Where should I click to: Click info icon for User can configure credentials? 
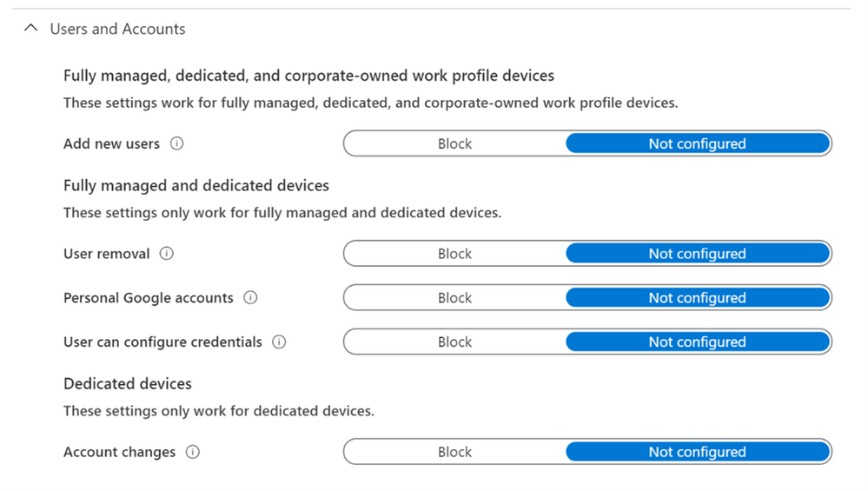(279, 342)
